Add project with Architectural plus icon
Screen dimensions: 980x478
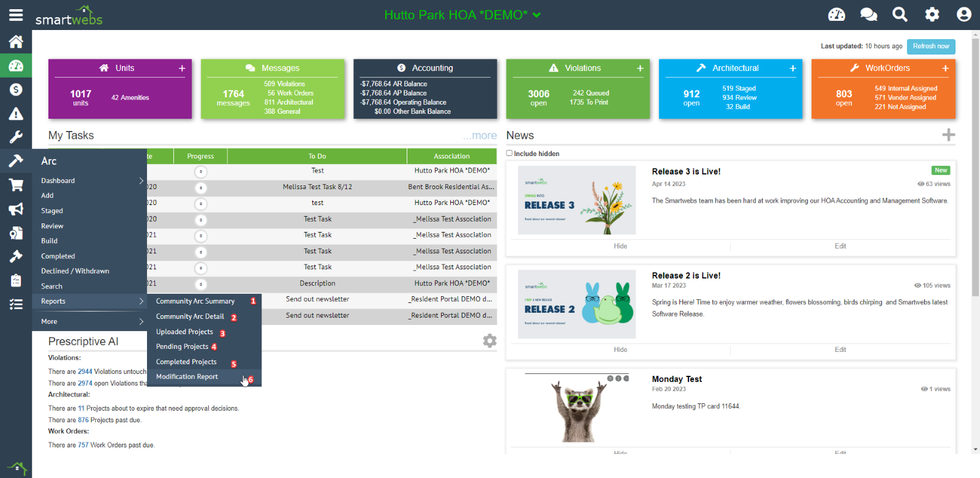coord(793,68)
